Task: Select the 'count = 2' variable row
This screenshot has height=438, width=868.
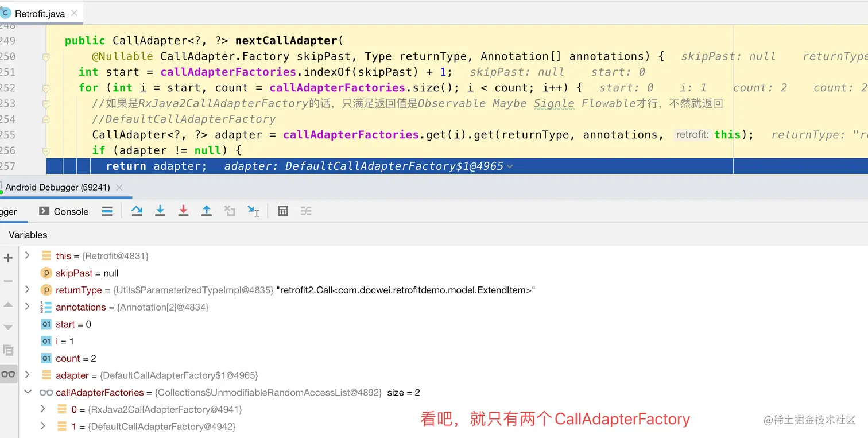Action: [443, 358]
